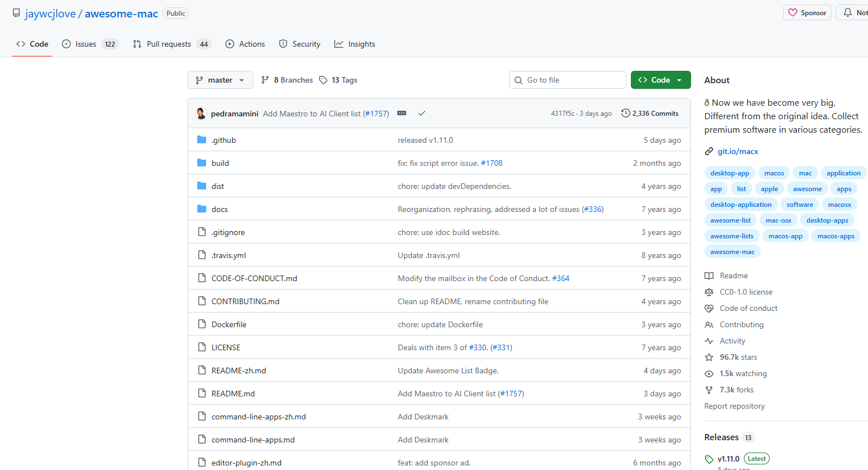Click the search magnifier in Go to file

point(519,80)
